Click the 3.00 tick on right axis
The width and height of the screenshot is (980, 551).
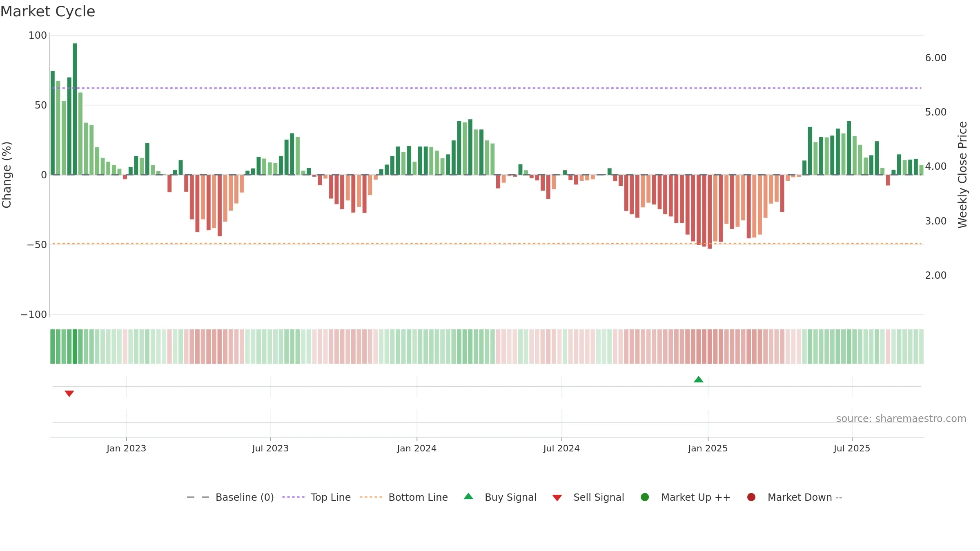coord(936,221)
